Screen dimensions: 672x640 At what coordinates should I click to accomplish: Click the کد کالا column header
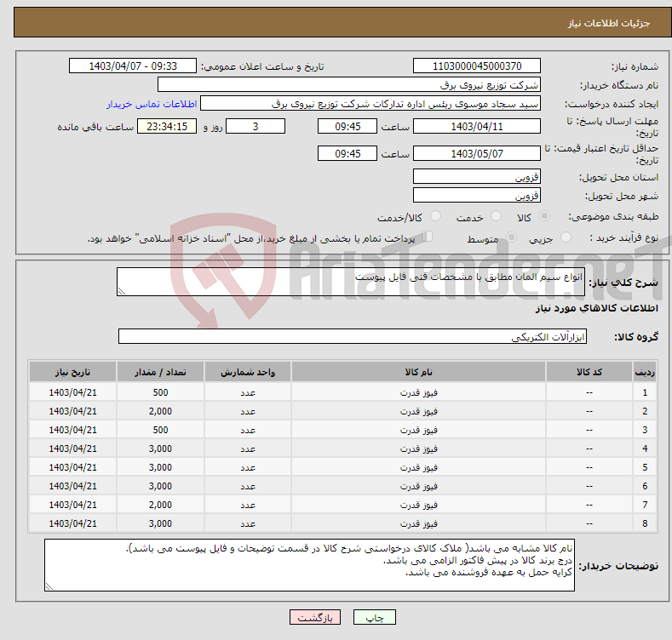tap(589, 372)
